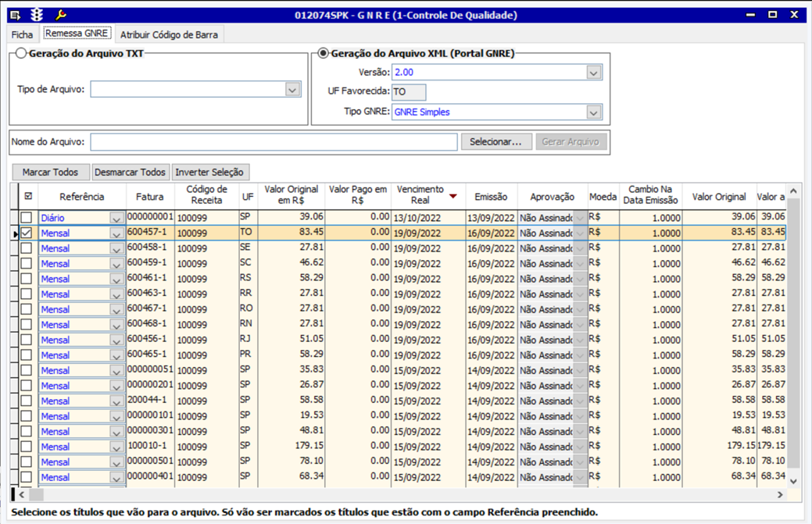
Task: Open the Tipo de Arquivo dropdown
Action: (292, 90)
